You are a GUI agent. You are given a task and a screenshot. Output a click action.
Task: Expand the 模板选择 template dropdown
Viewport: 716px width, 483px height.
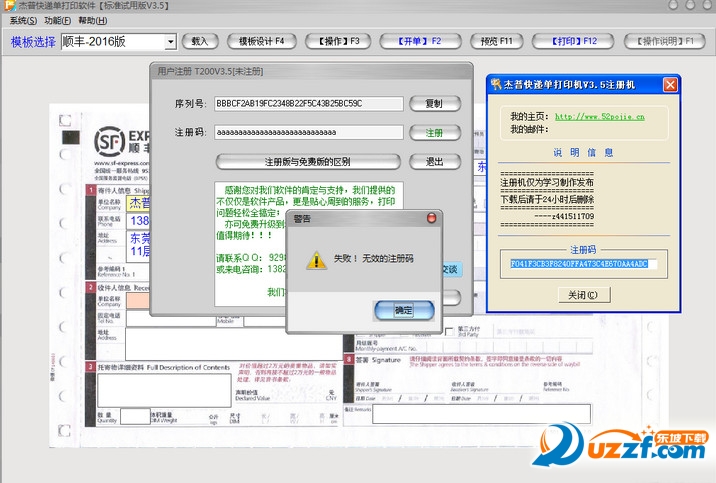point(170,42)
